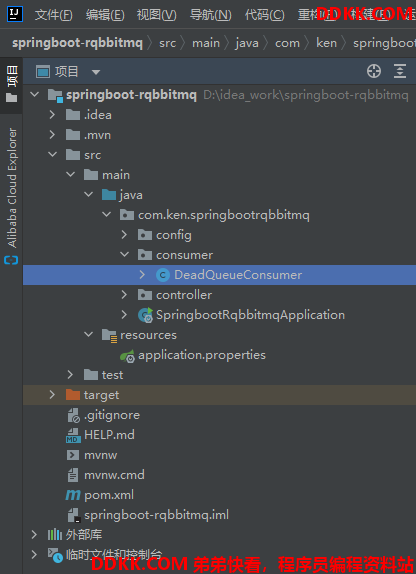The image size is (416, 574).
Task: Click the locate/select opened file crosshair icon
Action: click(x=374, y=71)
